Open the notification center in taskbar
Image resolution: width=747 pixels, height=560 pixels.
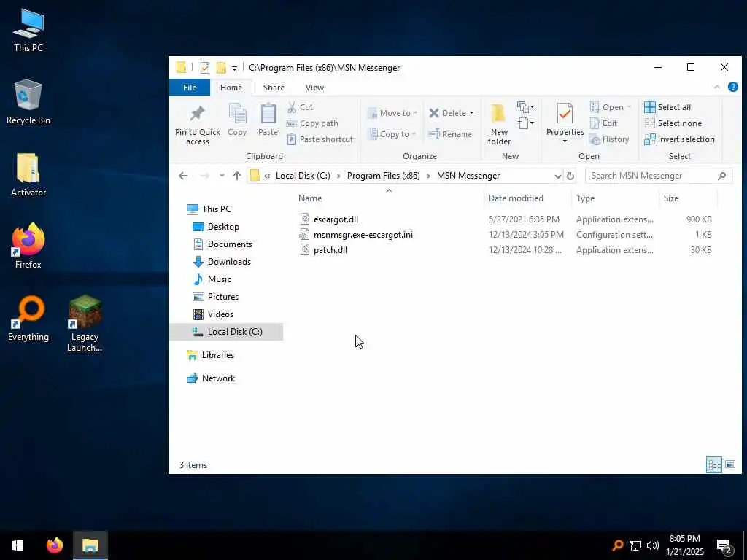pyautogui.click(x=724, y=545)
